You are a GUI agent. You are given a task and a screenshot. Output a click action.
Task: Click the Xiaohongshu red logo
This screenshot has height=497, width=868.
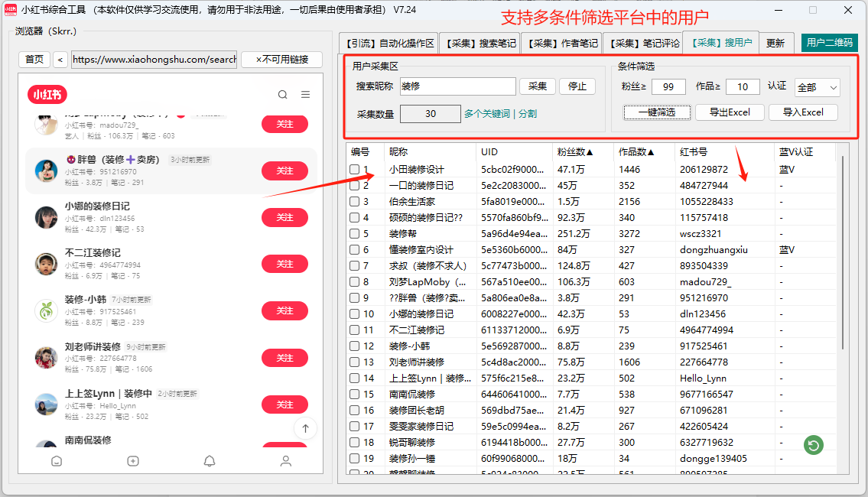coord(47,95)
